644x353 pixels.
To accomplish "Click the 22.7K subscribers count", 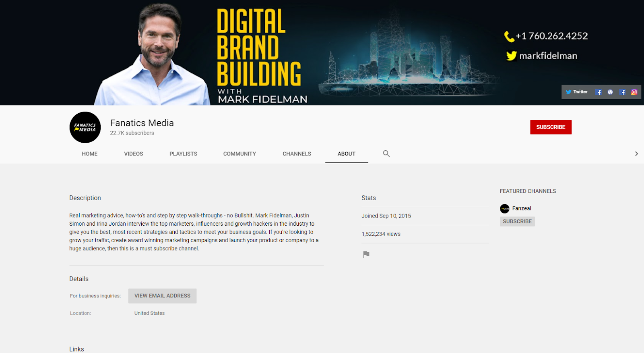I will click(x=132, y=133).
